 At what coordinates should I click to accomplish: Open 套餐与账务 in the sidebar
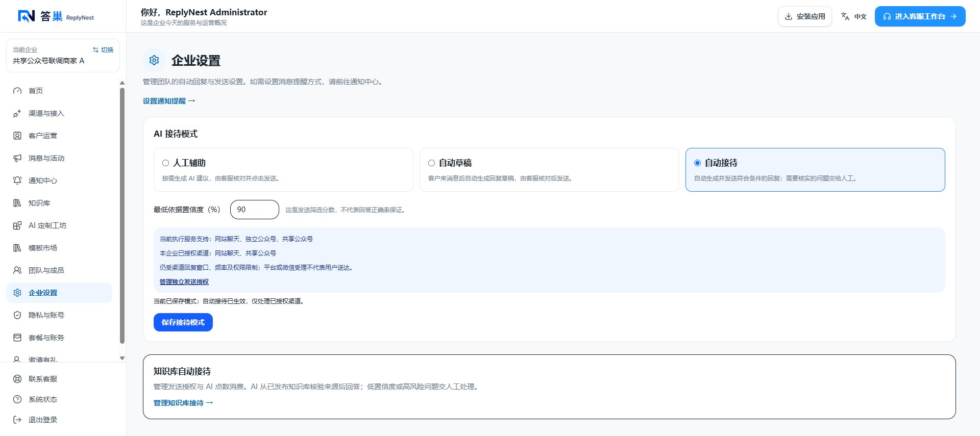tap(59, 338)
